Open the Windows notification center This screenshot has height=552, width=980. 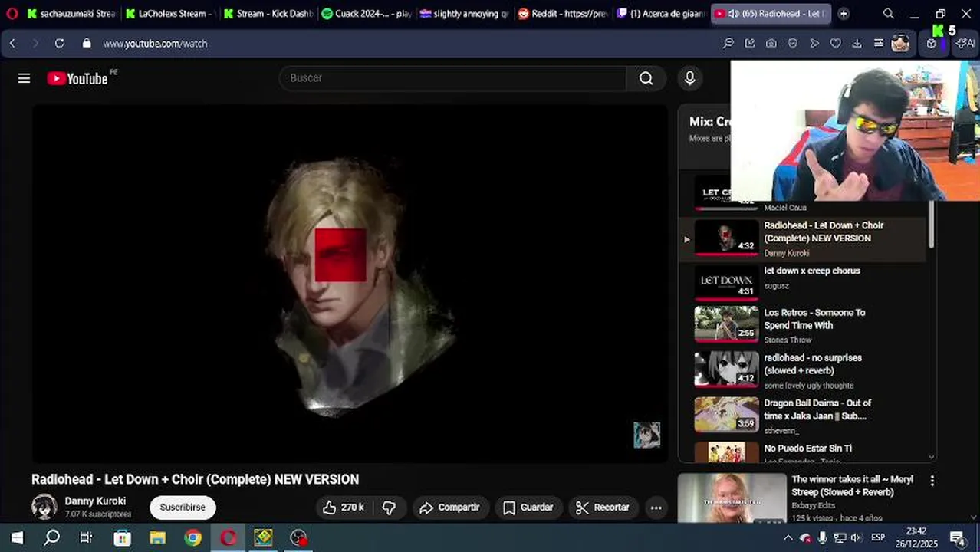[x=957, y=537]
